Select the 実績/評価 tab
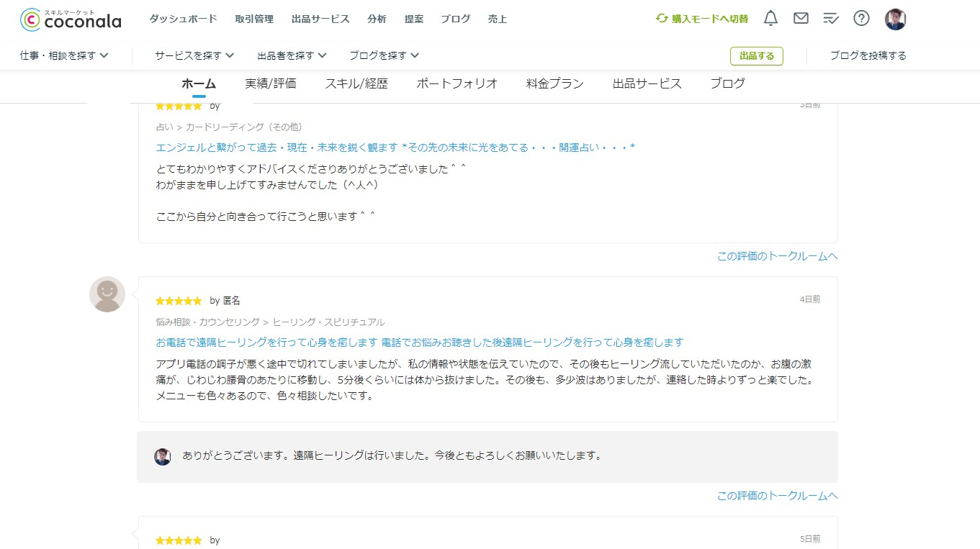Viewport: 980px width, 549px height. pyautogui.click(x=271, y=83)
